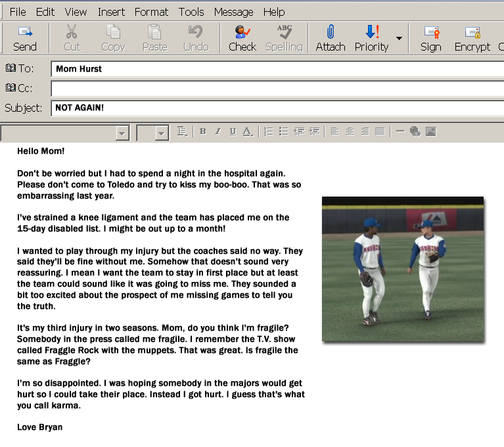This screenshot has width=504, height=447.
Task: Click the Create Hyperlink globe icon
Action: (415, 131)
